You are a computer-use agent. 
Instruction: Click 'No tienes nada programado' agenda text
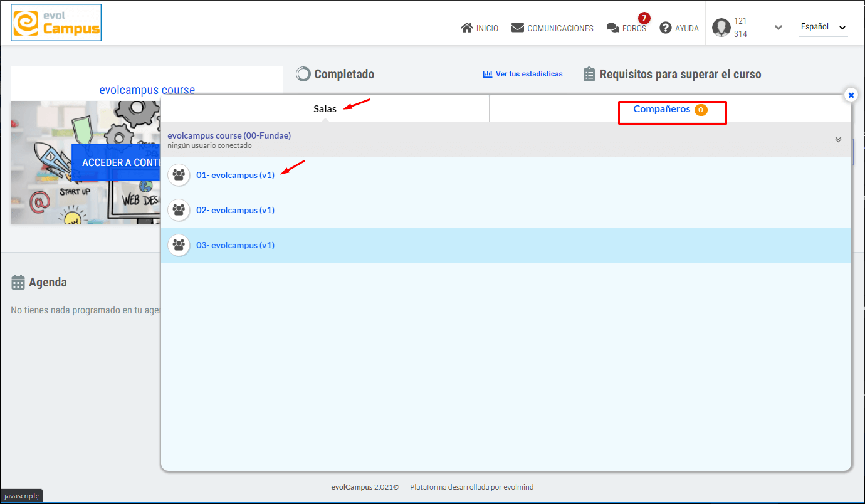pos(86,310)
